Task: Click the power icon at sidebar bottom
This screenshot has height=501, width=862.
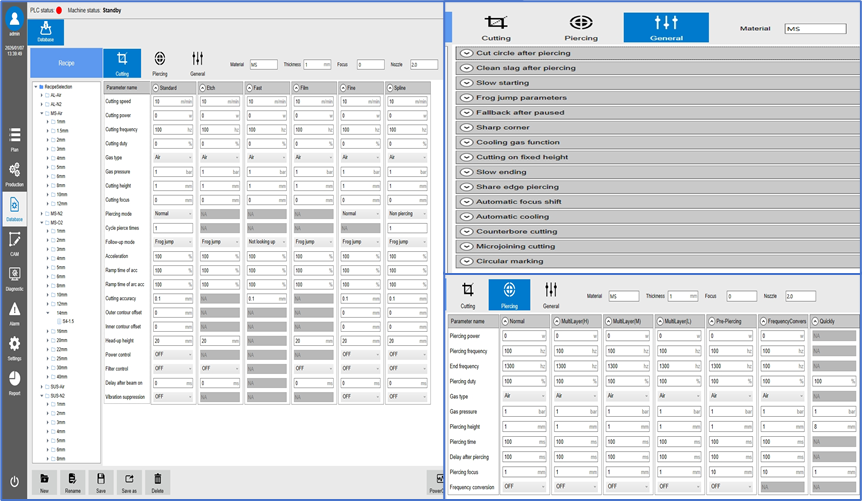Action: click(14, 482)
